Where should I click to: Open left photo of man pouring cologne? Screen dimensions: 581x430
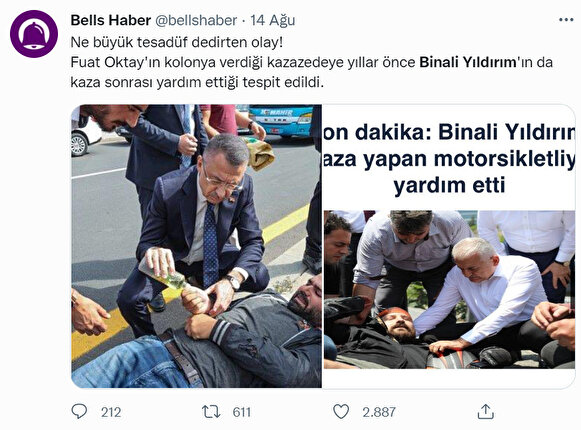196,246
